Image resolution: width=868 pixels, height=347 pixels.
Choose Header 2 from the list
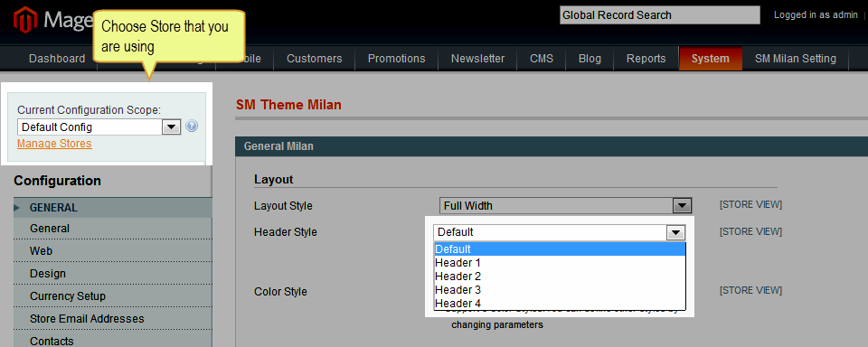tap(560, 277)
